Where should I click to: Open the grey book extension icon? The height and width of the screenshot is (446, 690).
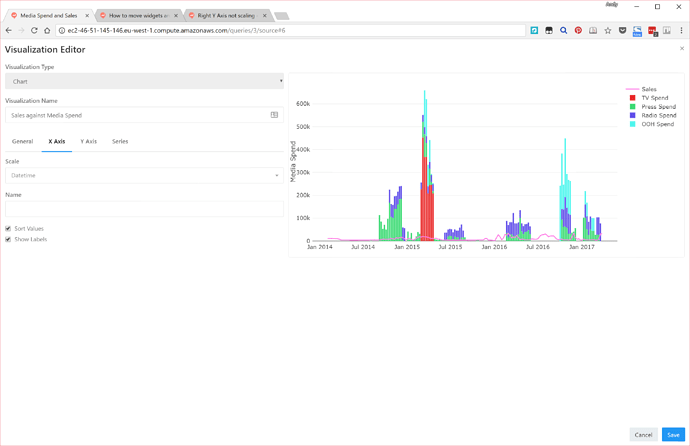pos(593,30)
